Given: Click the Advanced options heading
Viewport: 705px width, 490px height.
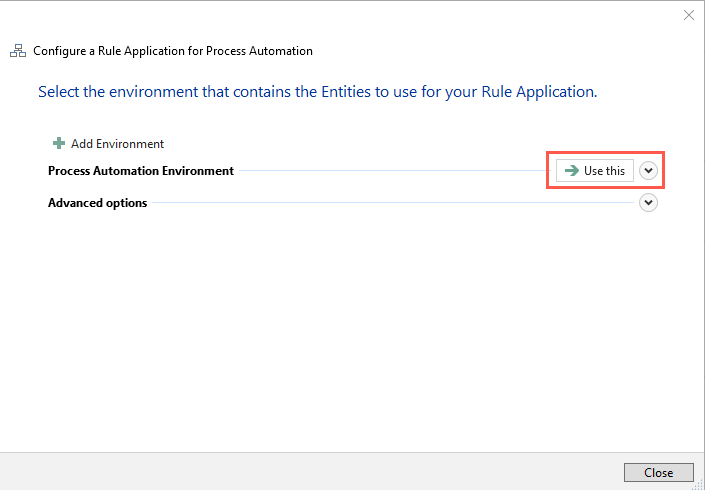Looking at the screenshot, I should pos(98,203).
